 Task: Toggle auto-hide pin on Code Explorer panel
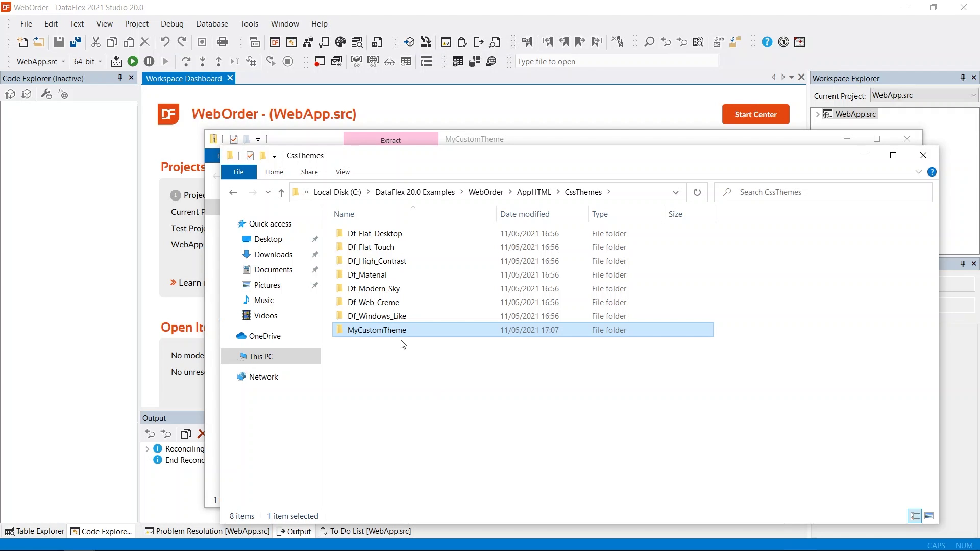tap(120, 78)
